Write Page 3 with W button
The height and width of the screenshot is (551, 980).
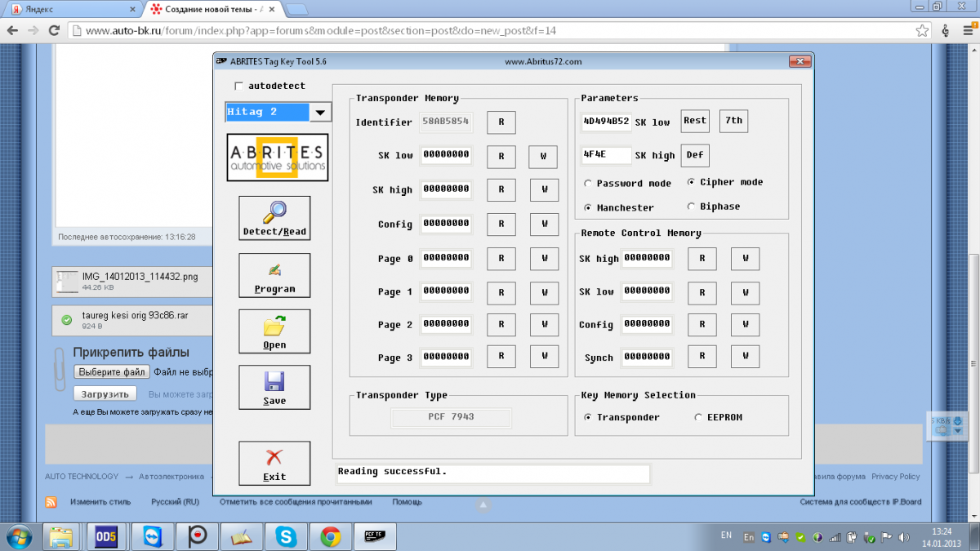(543, 357)
